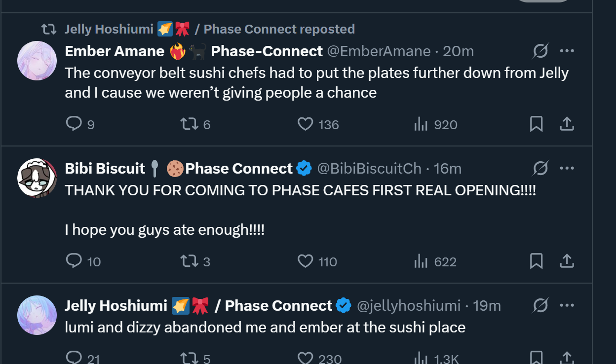Like Ember Amane's tweet
Image resolution: width=616 pixels, height=364 pixels.
pos(306,124)
